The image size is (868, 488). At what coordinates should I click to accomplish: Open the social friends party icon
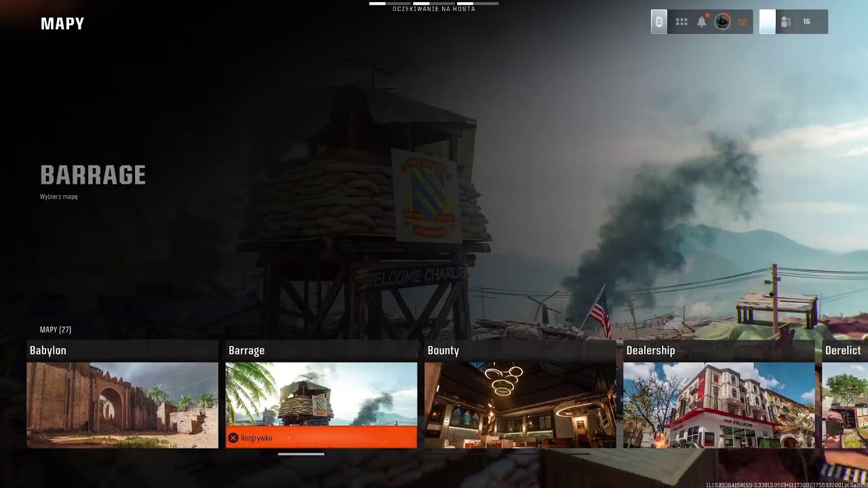click(x=786, y=22)
